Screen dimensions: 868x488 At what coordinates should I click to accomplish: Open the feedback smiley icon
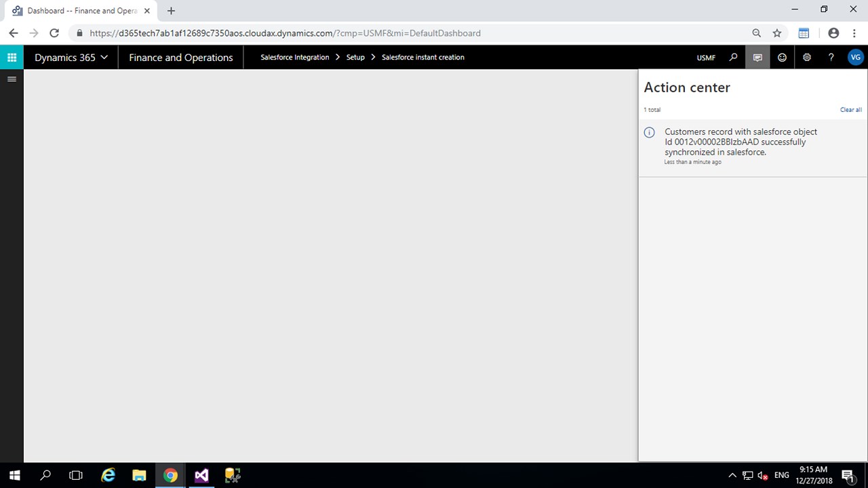tap(782, 57)
